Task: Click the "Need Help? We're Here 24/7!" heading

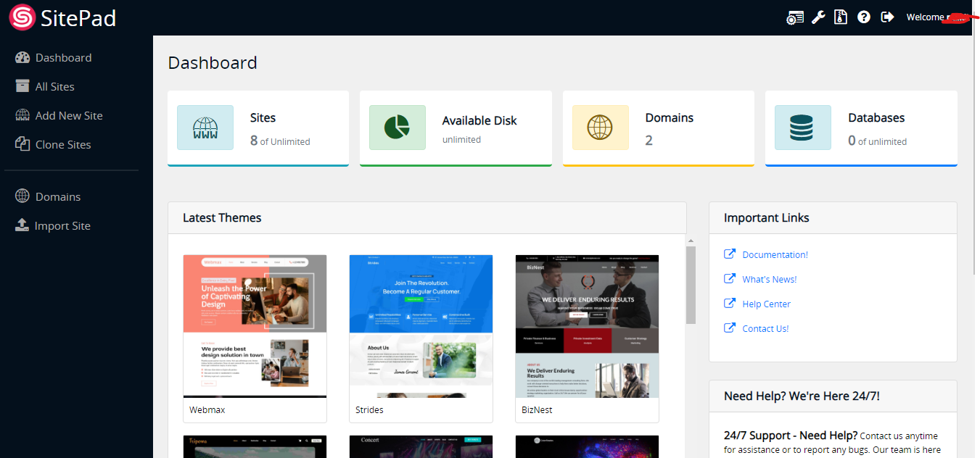Action: coord(802,396)
